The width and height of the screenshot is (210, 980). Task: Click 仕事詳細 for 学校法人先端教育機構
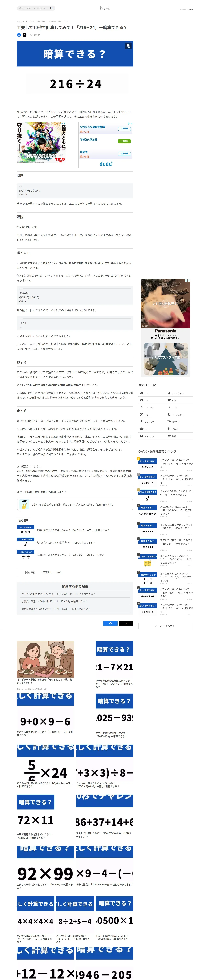[x=124, y=129]
